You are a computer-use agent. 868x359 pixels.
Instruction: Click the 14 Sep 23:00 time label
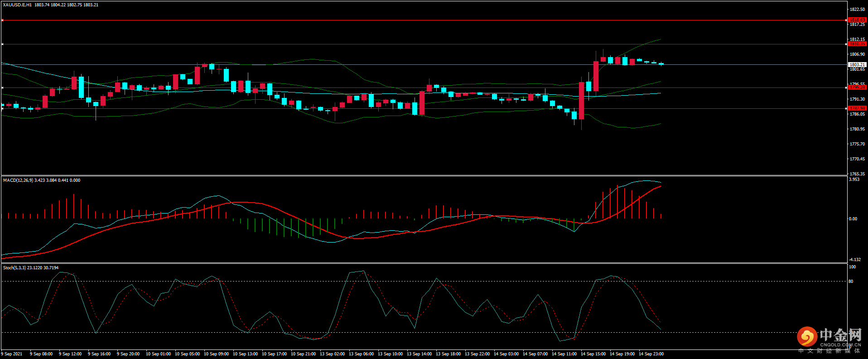651,354
